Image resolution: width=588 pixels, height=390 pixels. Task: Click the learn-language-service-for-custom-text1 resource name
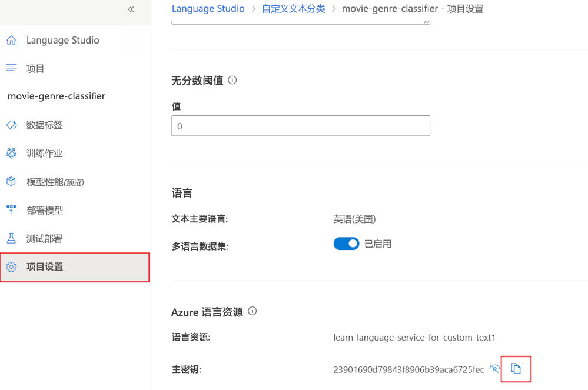pos(414,338)
